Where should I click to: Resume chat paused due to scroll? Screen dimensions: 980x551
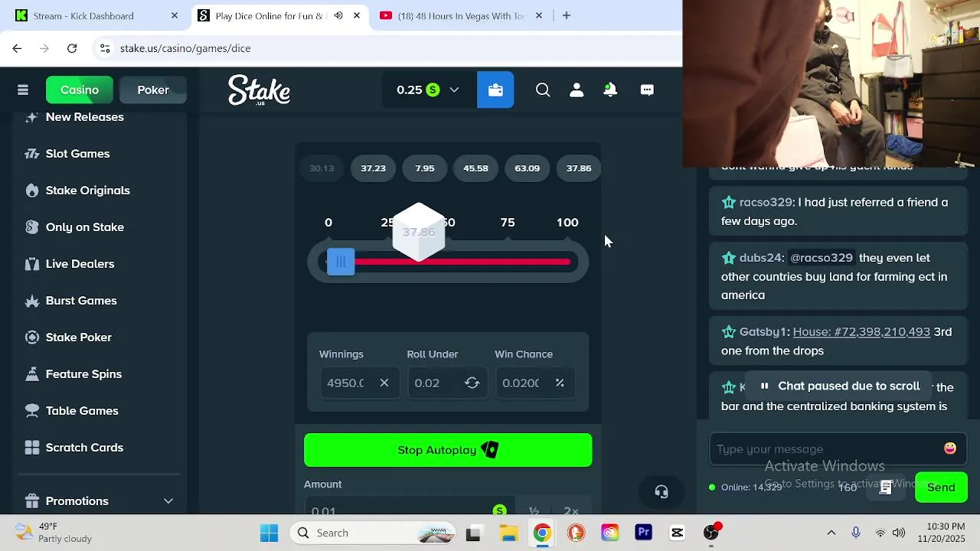coord(840,386)
